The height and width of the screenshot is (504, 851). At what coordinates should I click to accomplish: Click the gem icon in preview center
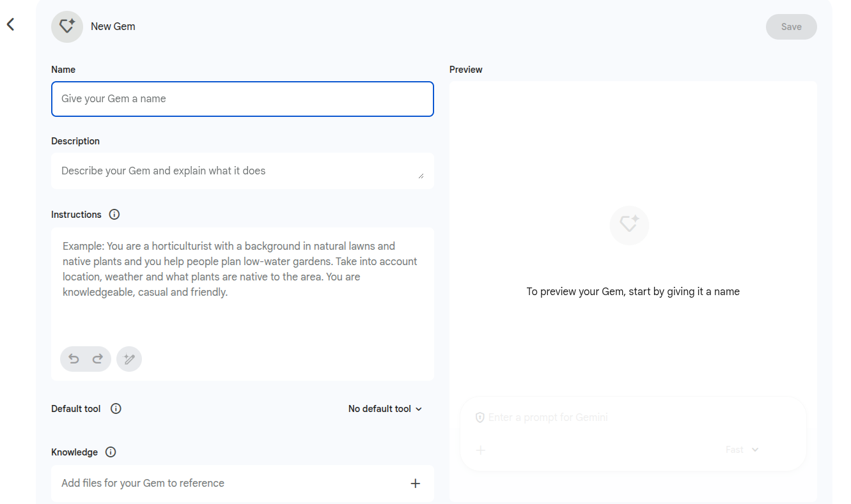(629, 225)
